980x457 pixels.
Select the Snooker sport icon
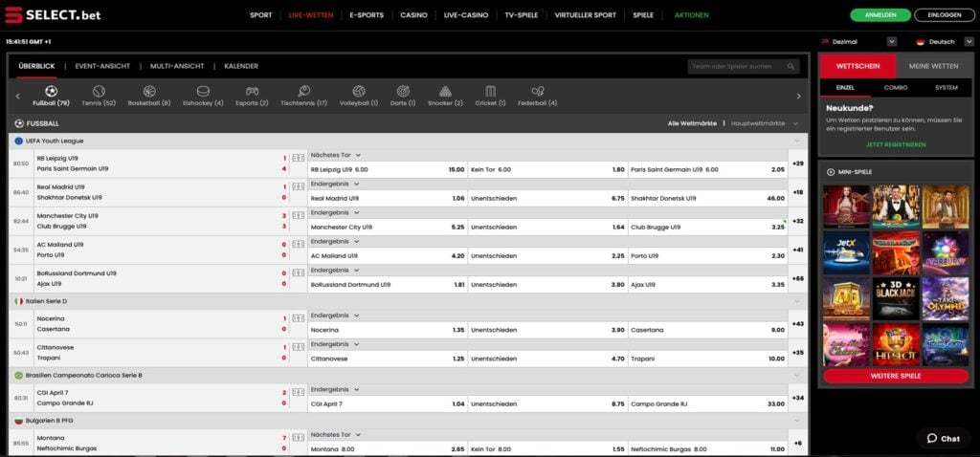pyautogui.click(x=445, y=91)
